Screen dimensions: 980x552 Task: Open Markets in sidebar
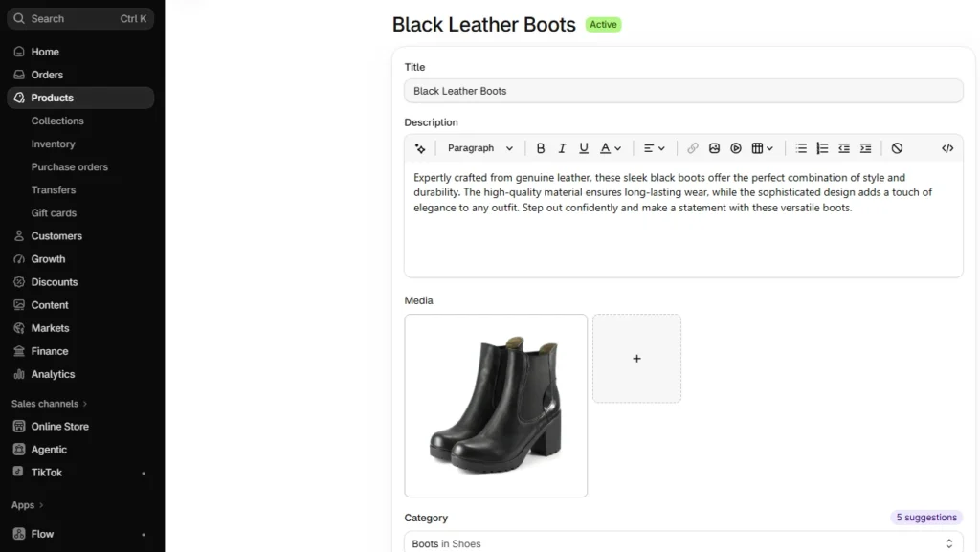click(80, 328)
